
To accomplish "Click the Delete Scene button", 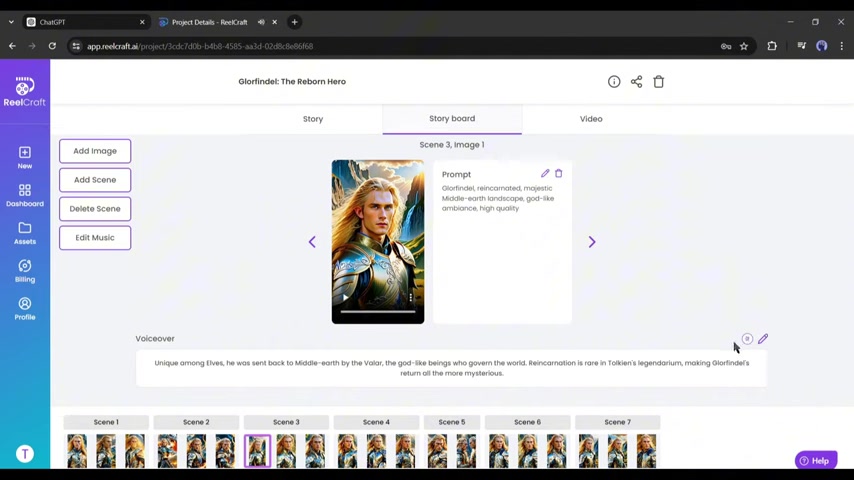I will 95,209.
